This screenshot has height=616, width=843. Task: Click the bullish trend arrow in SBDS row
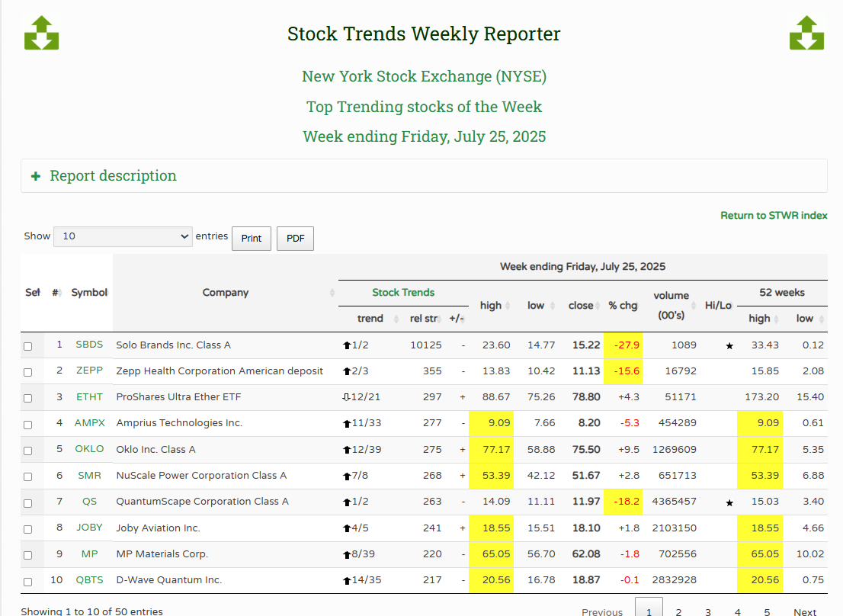[347, 345]
